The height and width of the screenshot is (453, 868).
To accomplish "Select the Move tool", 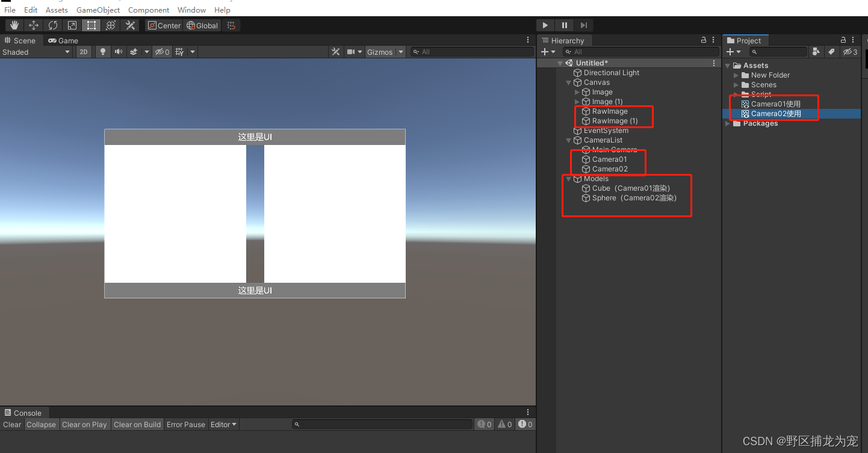I will (x=33, y=25).
